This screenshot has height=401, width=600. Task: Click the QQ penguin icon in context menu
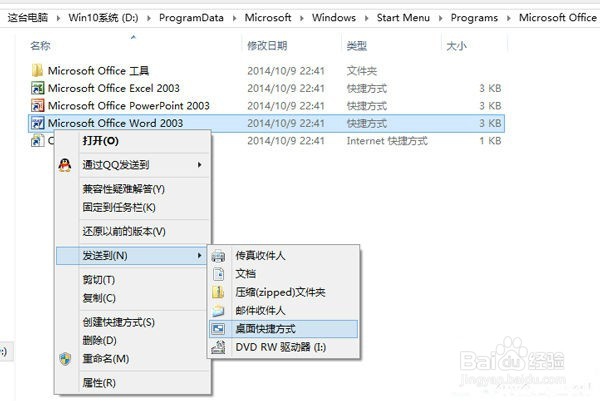[65, 165]
